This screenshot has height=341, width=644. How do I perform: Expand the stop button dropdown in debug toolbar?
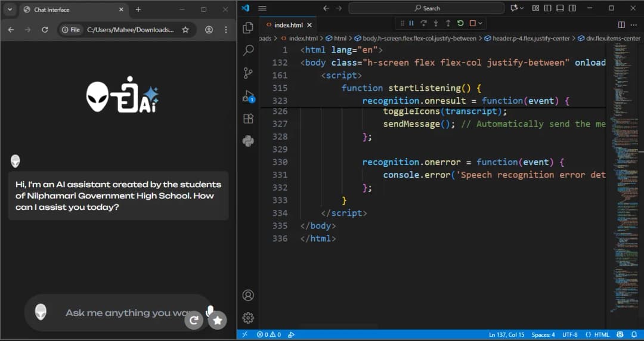pyautogui.click(x=481, y=23)
